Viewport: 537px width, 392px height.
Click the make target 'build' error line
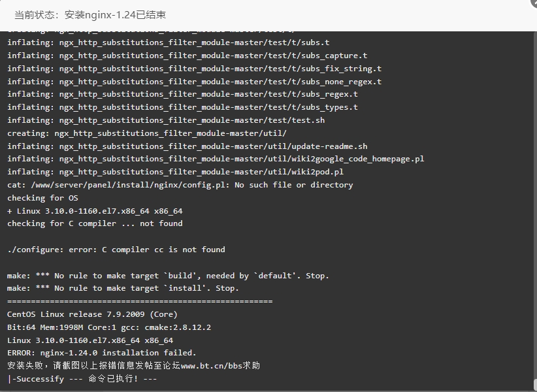pyautogui.click(x=168, y=276)
